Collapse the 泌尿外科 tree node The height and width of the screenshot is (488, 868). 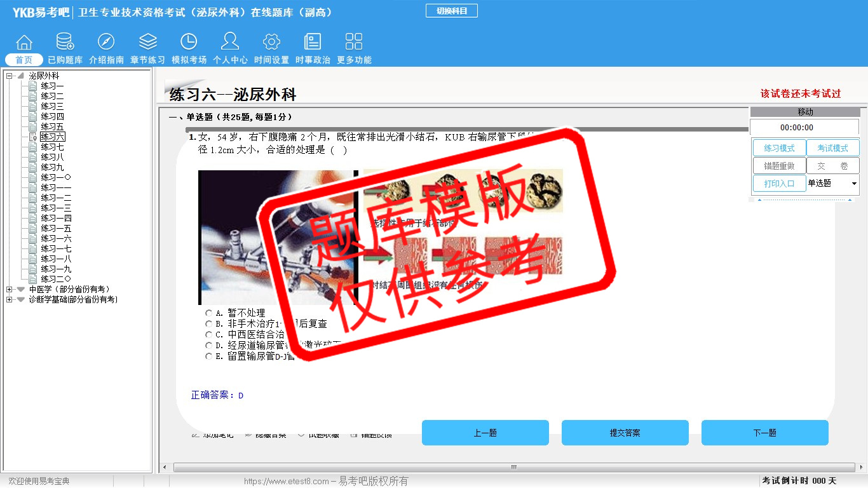point(10,76)
